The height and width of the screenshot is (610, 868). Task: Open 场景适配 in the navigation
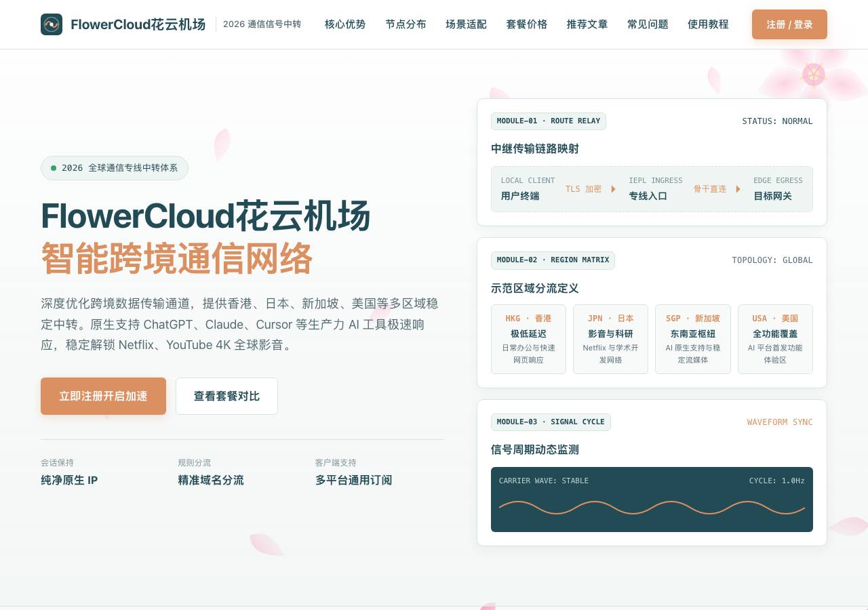coord(466,24)
